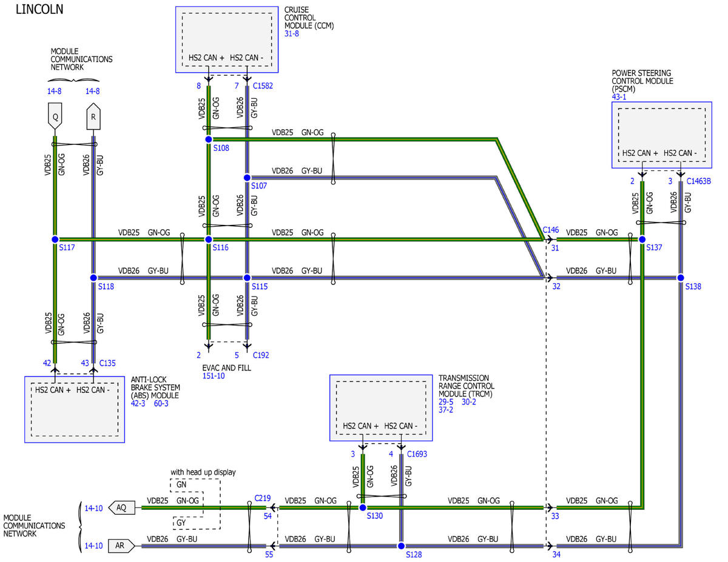Select the AQ off-page arrow symbol
The image size is (728, 562).
(121, 508)
